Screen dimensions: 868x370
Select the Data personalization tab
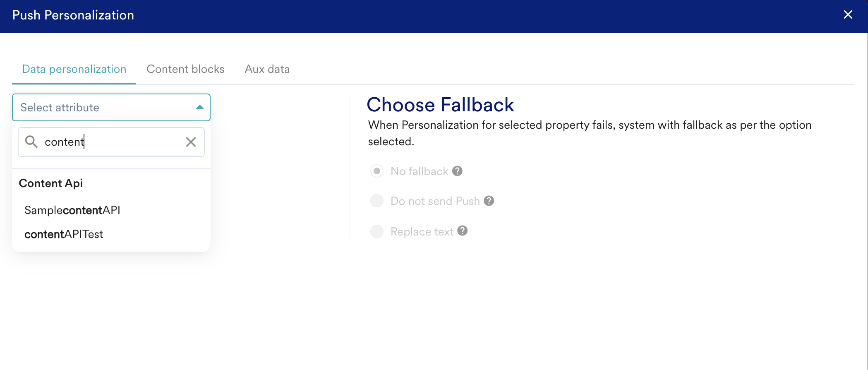coord(74,69)
